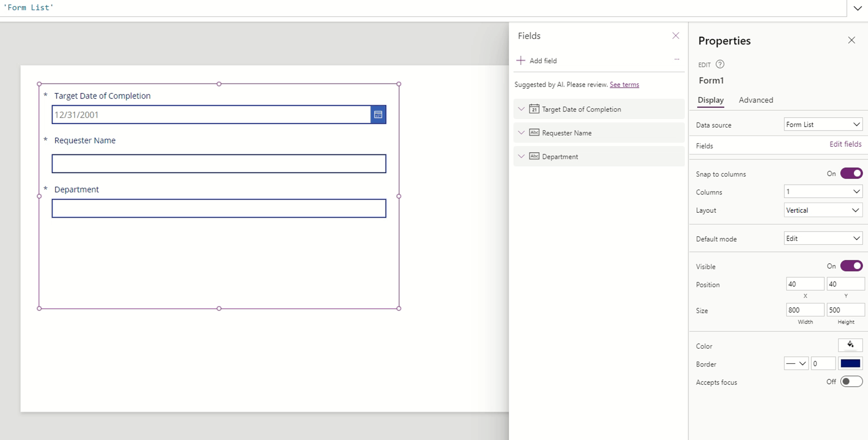Close the Fields panel
This screenshot has height=440, width=868.
click(676, 36)
